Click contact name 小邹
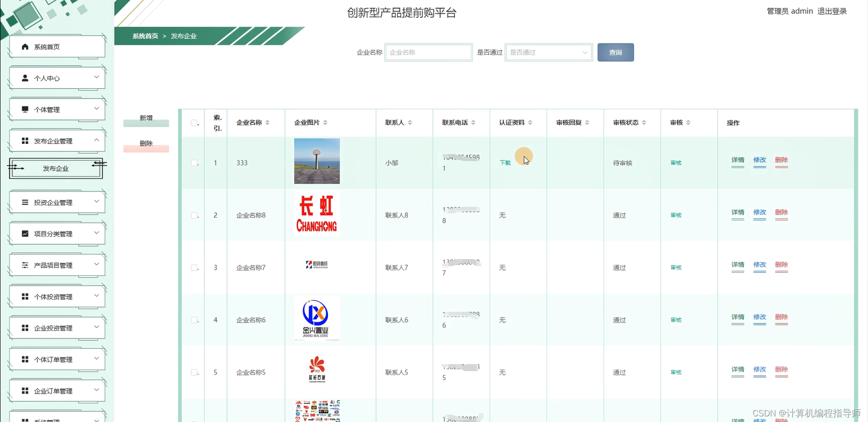Image resolution: width=868 pixels, height=422 pixels. pyautogui.click(x=391, y=163)
